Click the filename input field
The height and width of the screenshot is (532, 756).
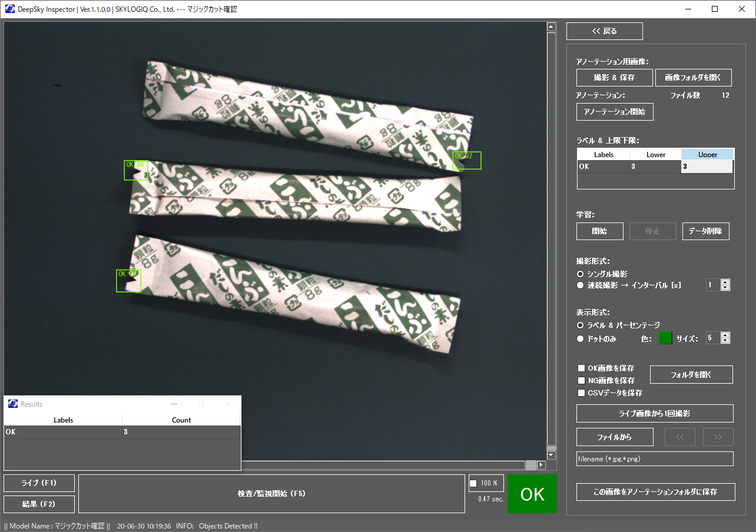(x=655, y=459)
